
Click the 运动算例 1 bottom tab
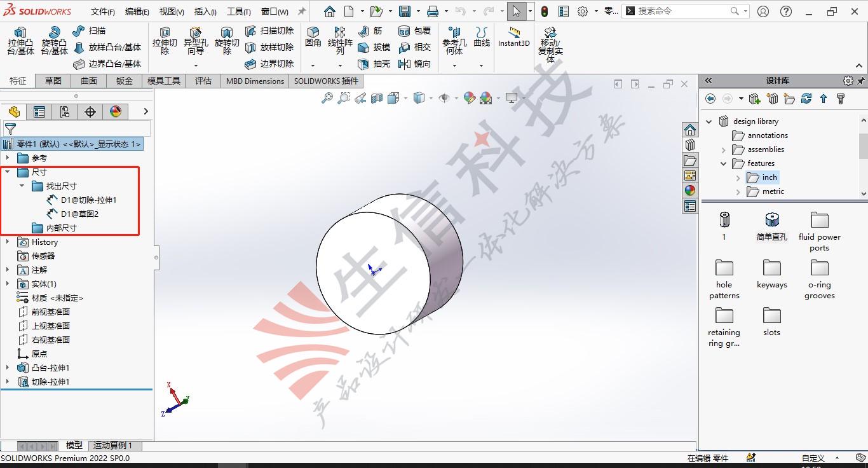click(112, 445)
